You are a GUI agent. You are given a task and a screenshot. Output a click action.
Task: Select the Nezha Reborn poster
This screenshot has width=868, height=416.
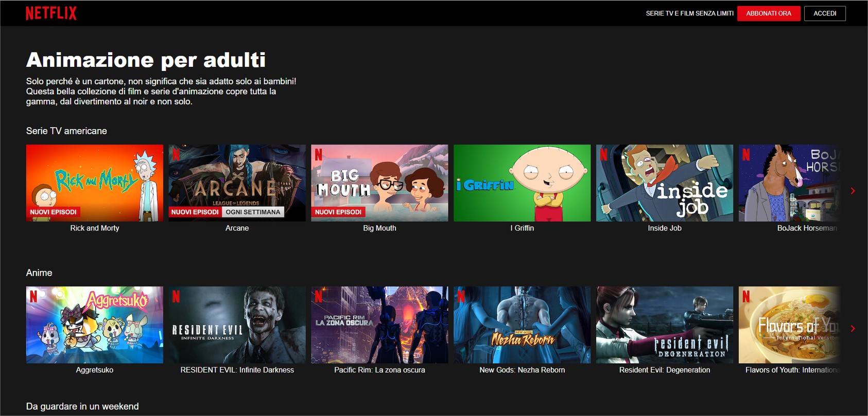click(x=522, y=324)
